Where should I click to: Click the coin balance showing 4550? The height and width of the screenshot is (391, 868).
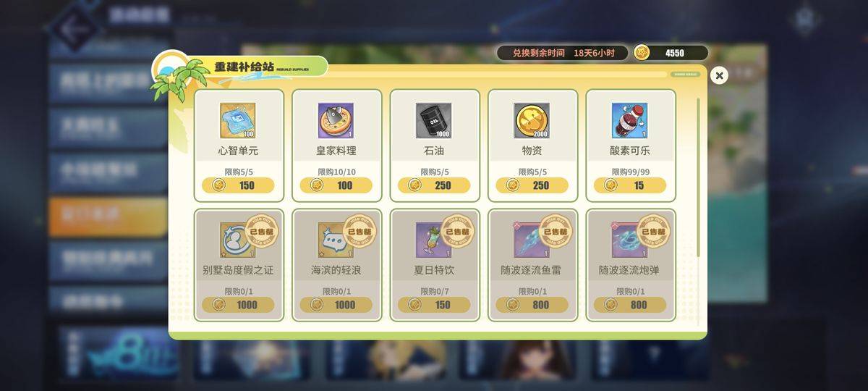coord(671,53)
